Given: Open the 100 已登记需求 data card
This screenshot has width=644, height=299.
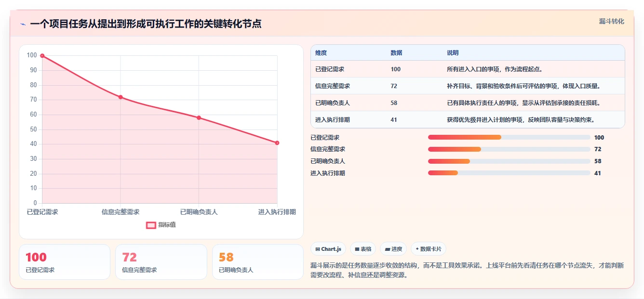Looking at the screenshot, I should coord(65,262).
